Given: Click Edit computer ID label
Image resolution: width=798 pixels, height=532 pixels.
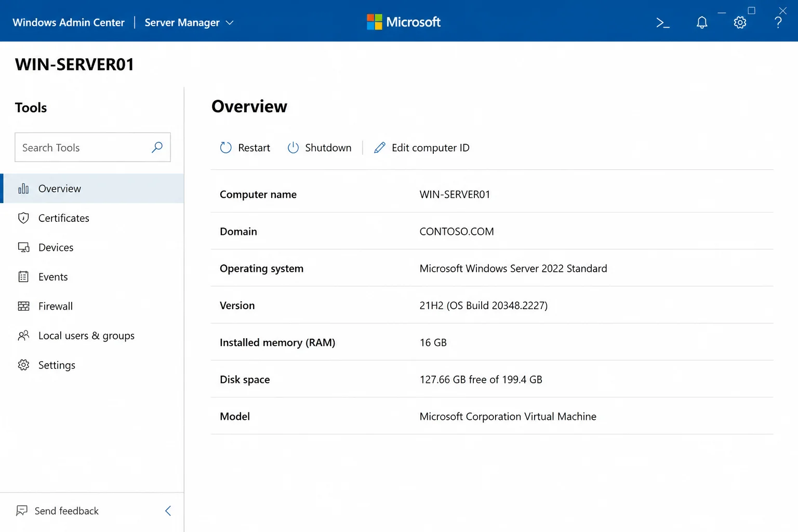Looking at the screenshot, I should (431, 148).
